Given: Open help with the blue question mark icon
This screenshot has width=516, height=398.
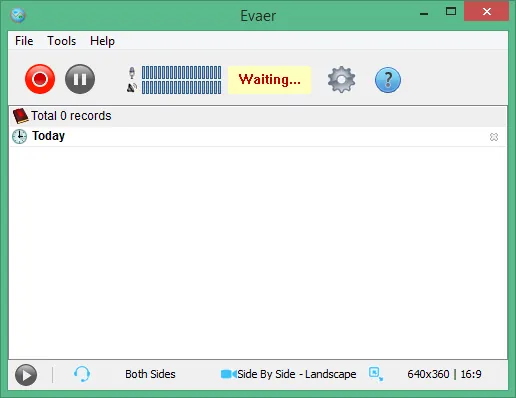Looking at the screenshot, I should [x=388, y=80].
